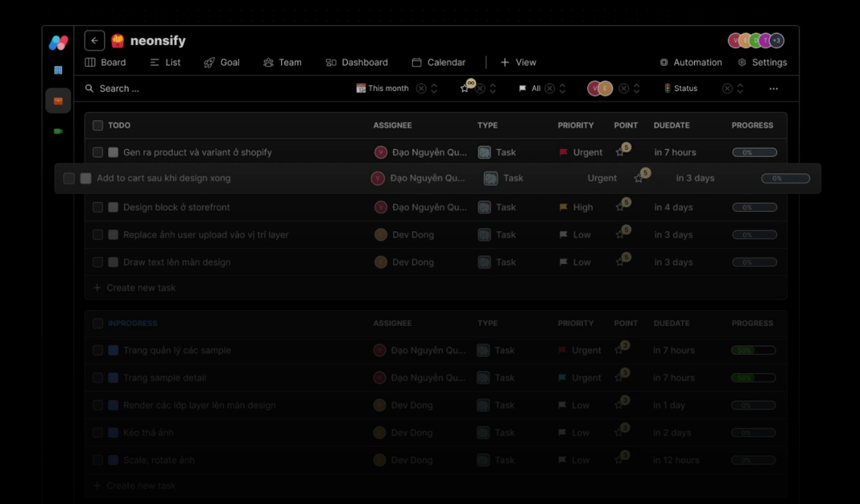Open the grid icon in left sidebar
The width and height of the screenshot is (860, 504).
point(58,70)
